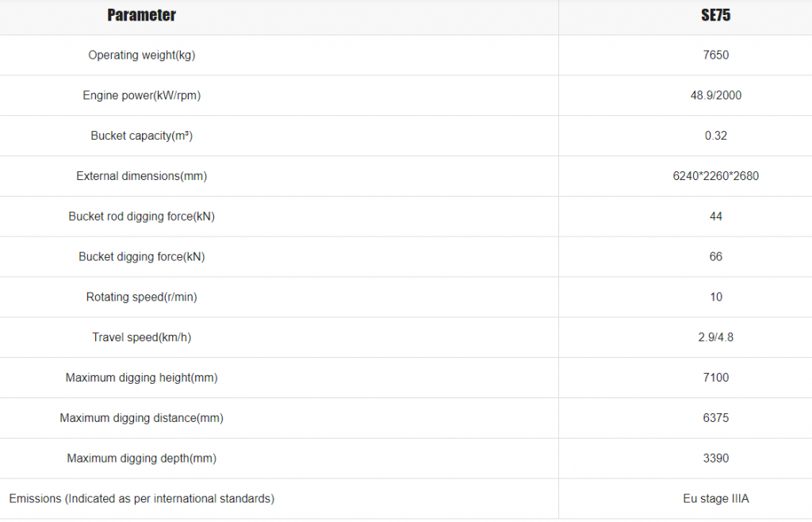This screenshot has height=522, width=812.
Task: Select the Bucket rod digging force(kN) label
Action: coord(141,217)
